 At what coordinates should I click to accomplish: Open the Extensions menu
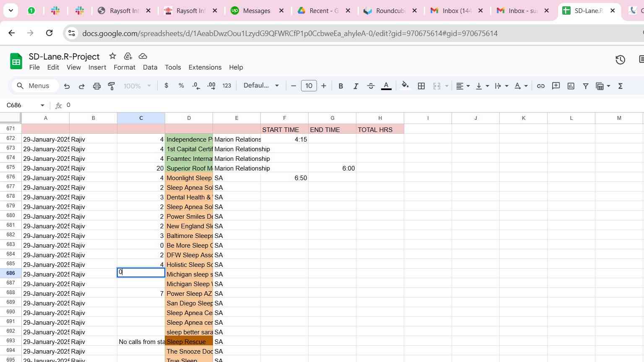pyautogui.click(x=205, y=67)
